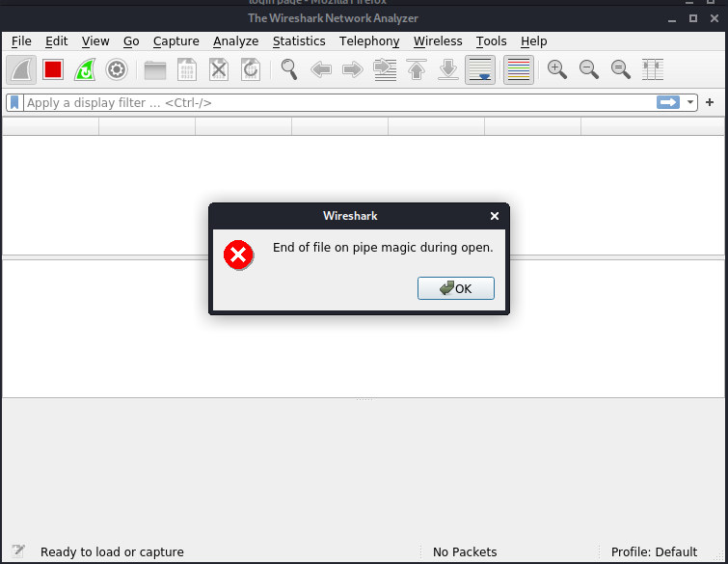Apply display filter arrow button
Viewport: 728px width, 564px height.
(x=668, y=102)
